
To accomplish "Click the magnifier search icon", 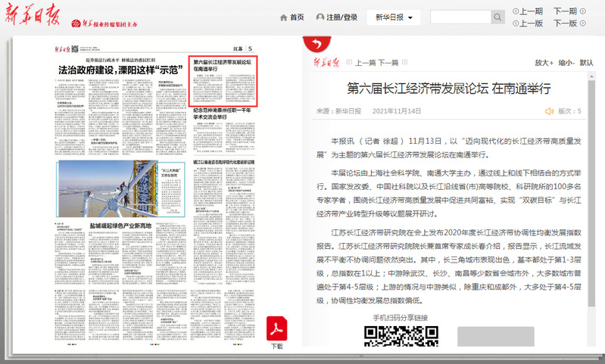I will point(497,17).
